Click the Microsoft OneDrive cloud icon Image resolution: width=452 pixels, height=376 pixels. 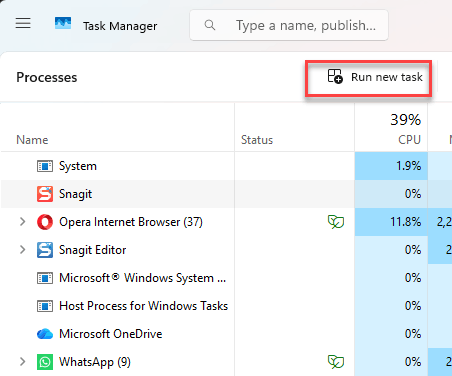[45, 334]
